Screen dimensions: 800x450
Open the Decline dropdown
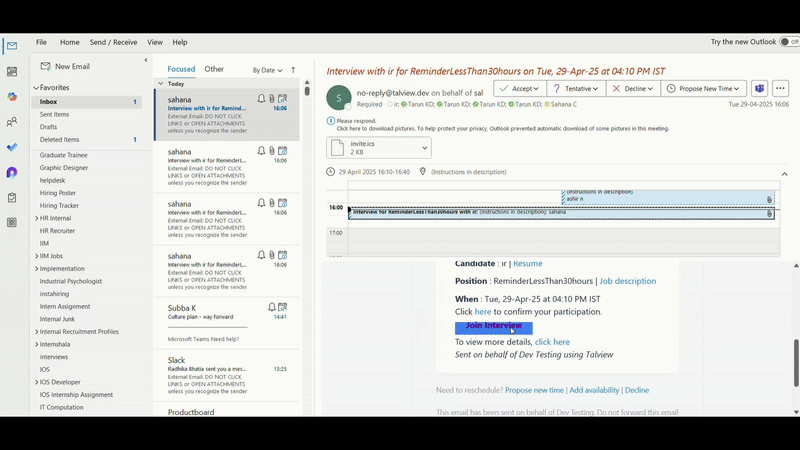[633, 88]
